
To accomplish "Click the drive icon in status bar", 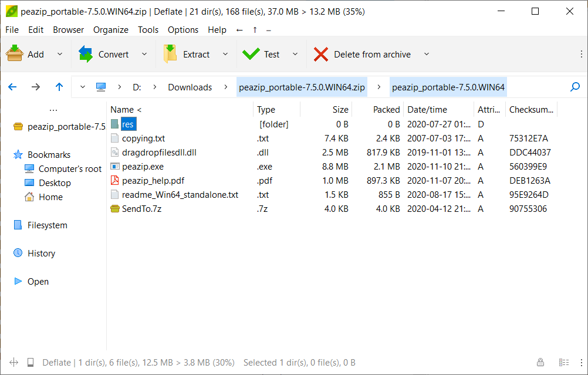I will click(31, 362).
